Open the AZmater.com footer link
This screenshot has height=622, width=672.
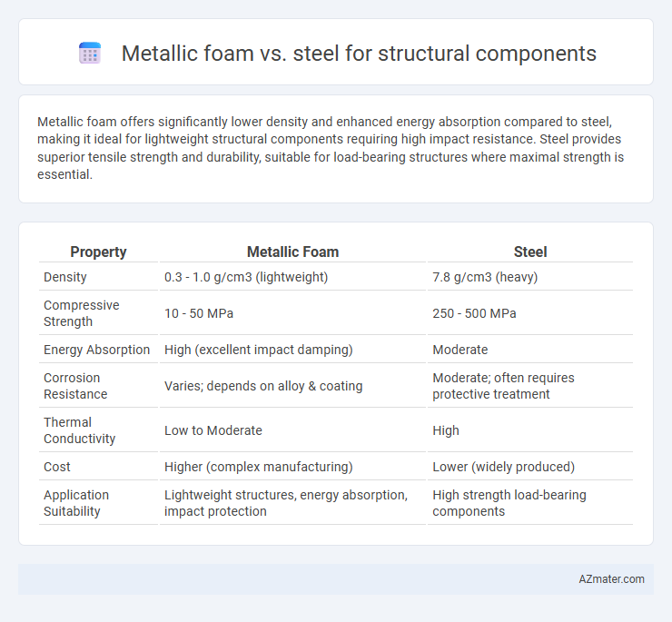coord(611,579)
